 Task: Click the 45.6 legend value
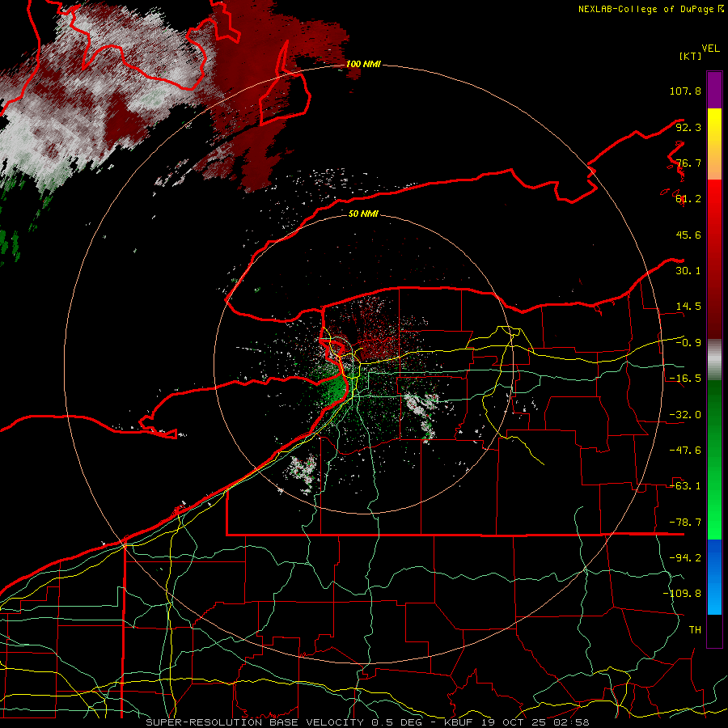click(x=688, y=235)
